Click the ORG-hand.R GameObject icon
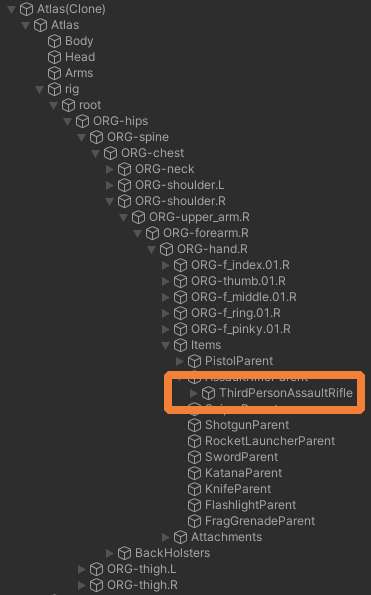This screenshot has height=595, width=371. (166, 249)
